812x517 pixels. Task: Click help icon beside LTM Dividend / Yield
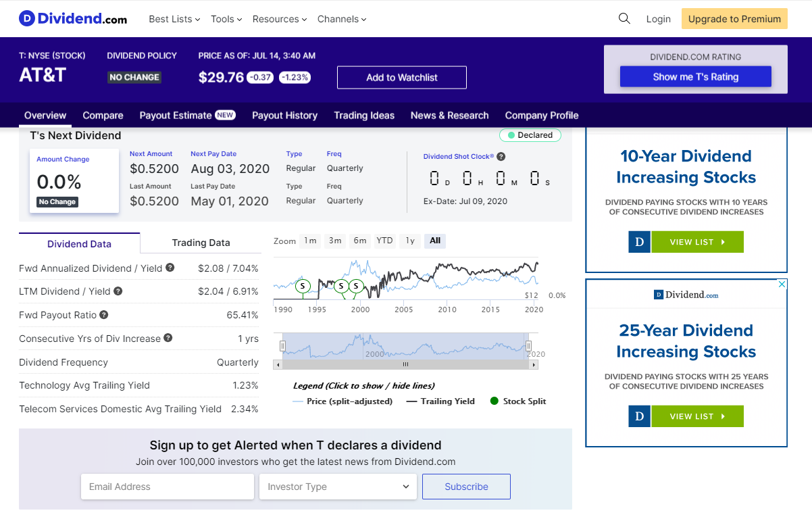coord(118,291)
